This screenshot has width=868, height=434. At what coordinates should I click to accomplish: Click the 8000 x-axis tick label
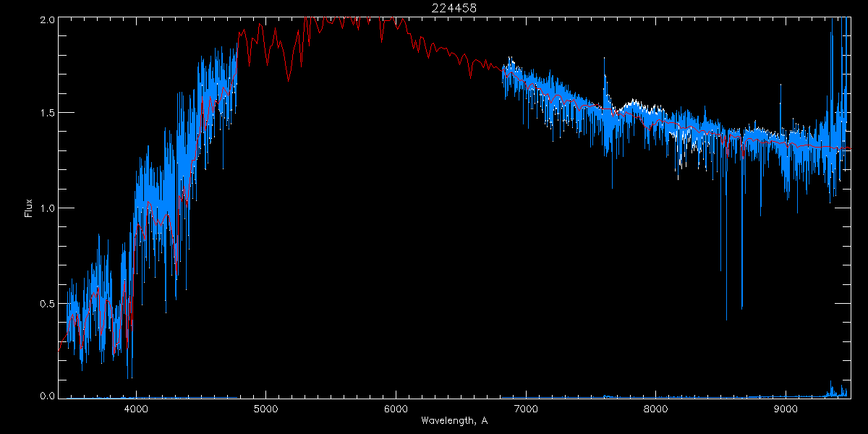(655, 409)
